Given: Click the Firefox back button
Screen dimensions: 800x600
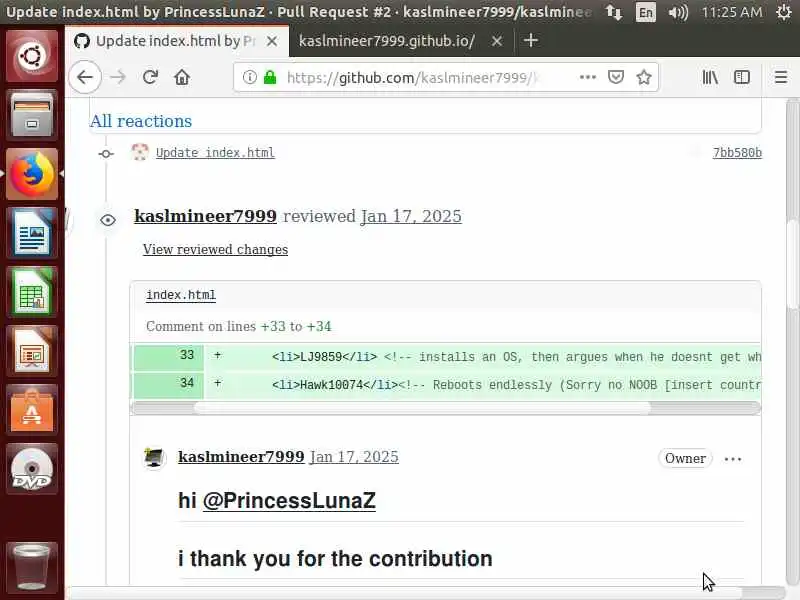Looking at the screenshot, I should 85,77.
